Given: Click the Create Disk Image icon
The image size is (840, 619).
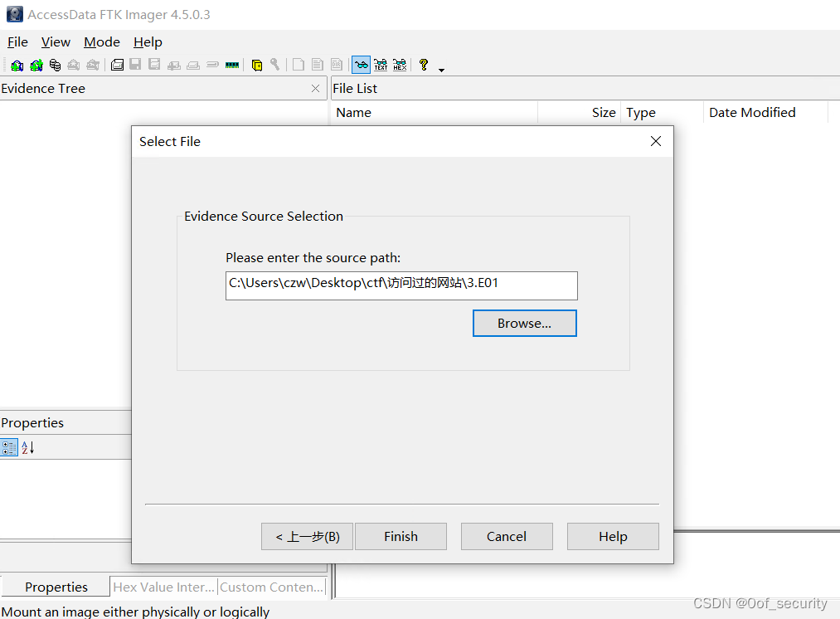Looking at the screenshot, I should (117, 66).
